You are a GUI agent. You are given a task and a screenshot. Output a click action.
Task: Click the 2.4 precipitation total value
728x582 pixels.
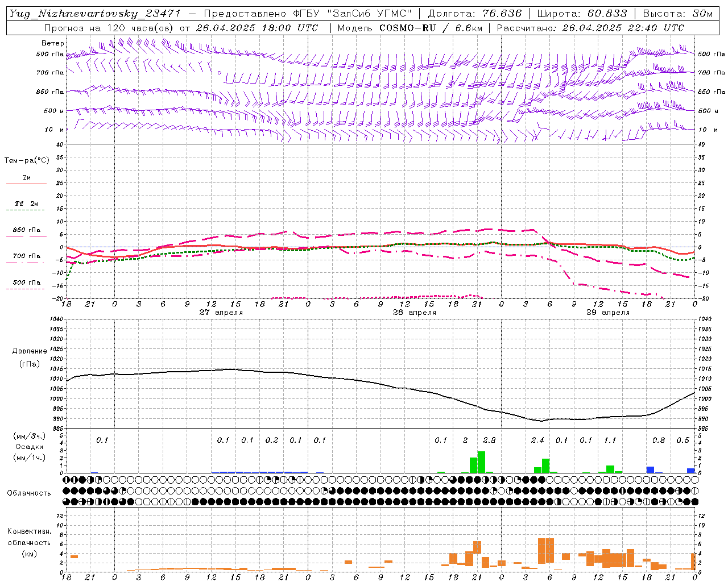[x=537, y=440]
